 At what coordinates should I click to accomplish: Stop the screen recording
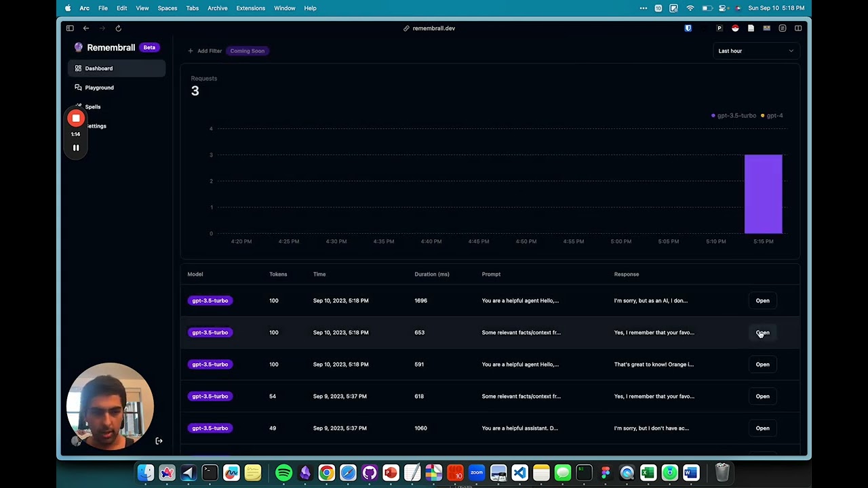[76, 119]
